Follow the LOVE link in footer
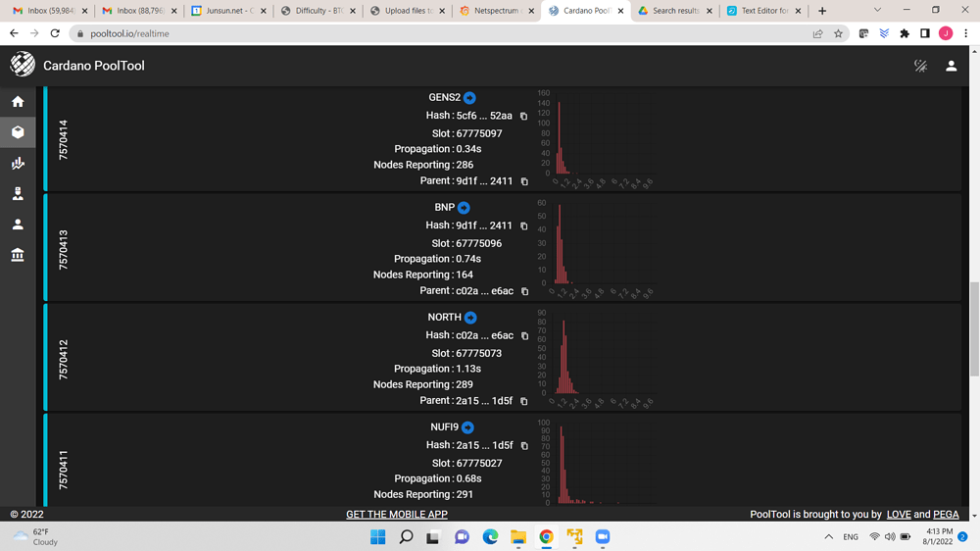Screen dimensions: 980x551 (899, 514)
